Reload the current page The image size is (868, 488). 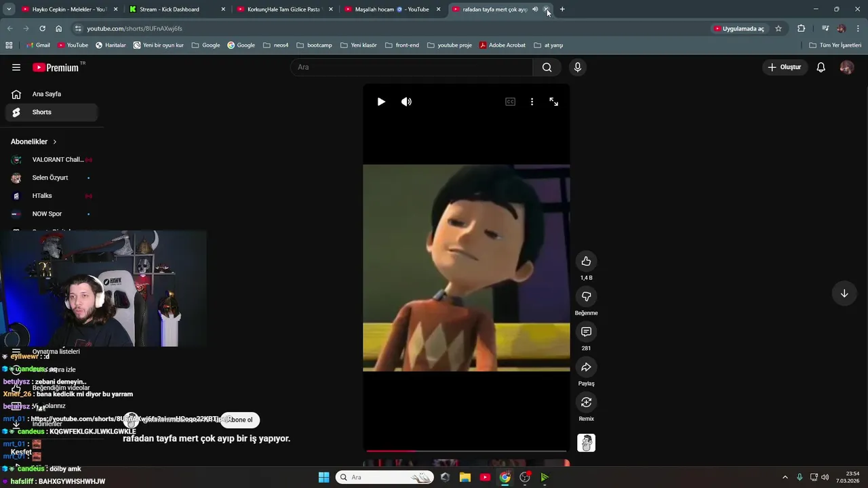(42, 28)
